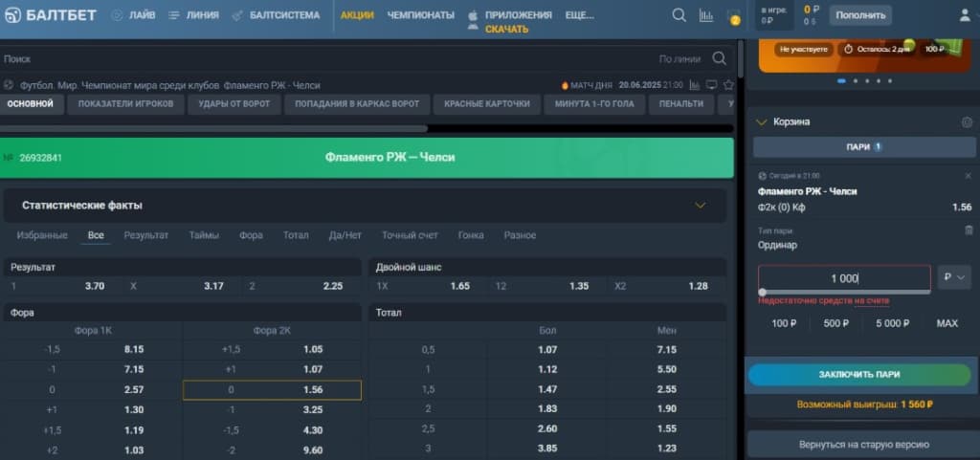Open the notifications icon with badge 2
980x460 pixels.
[x=734, y=18]
